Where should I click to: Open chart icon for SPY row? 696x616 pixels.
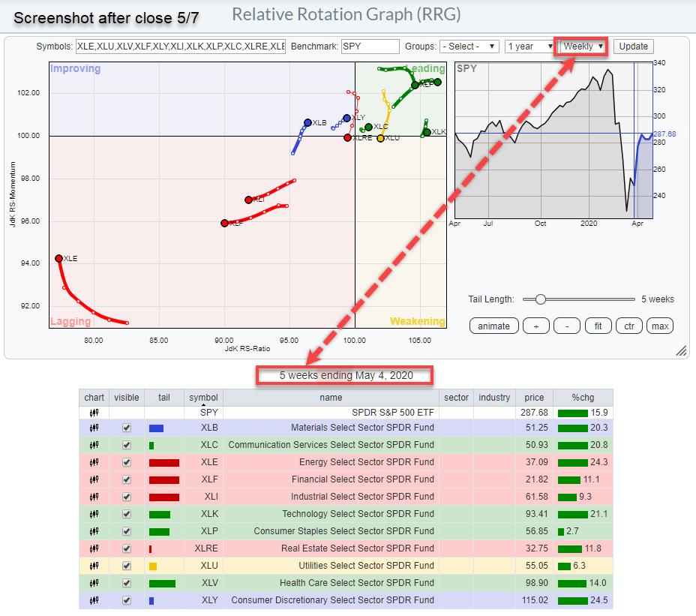[94, 410]
